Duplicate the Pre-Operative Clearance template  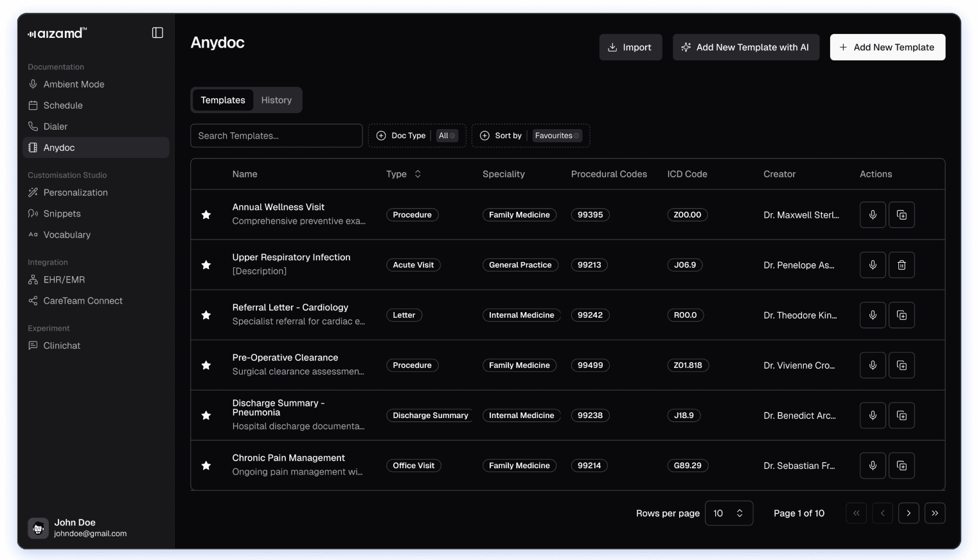click(x=902, y=365)
